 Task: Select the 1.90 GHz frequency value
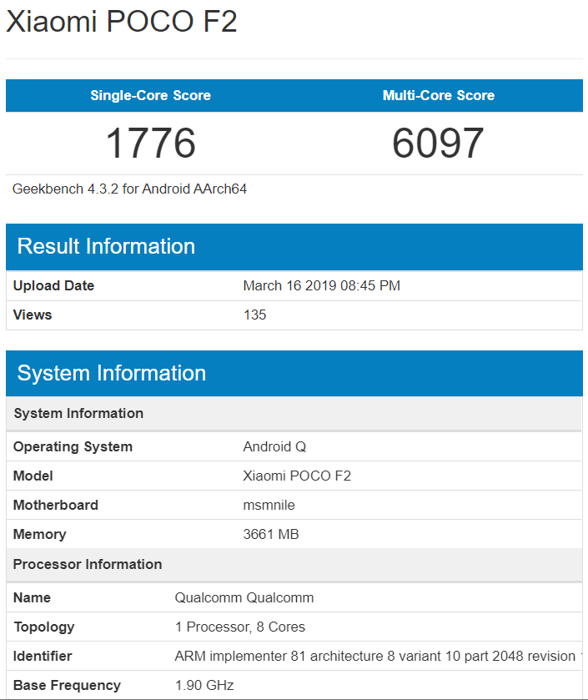click(204, 685)
